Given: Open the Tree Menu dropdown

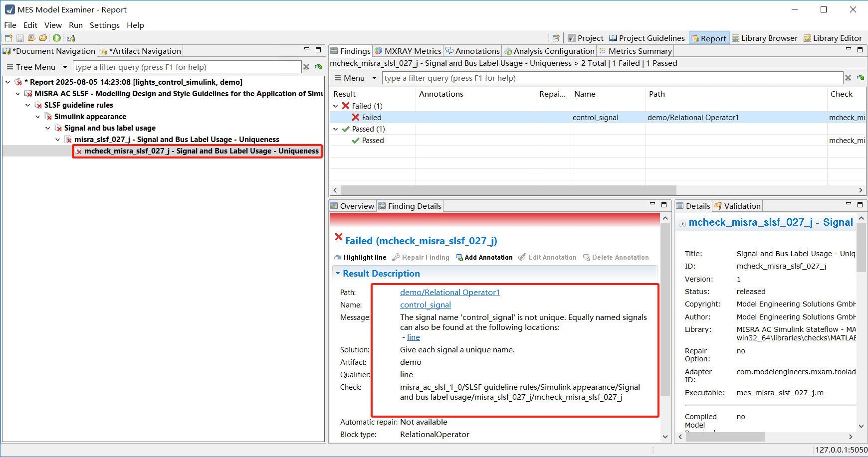Looking at the screenshot, I should coord(65,67).
